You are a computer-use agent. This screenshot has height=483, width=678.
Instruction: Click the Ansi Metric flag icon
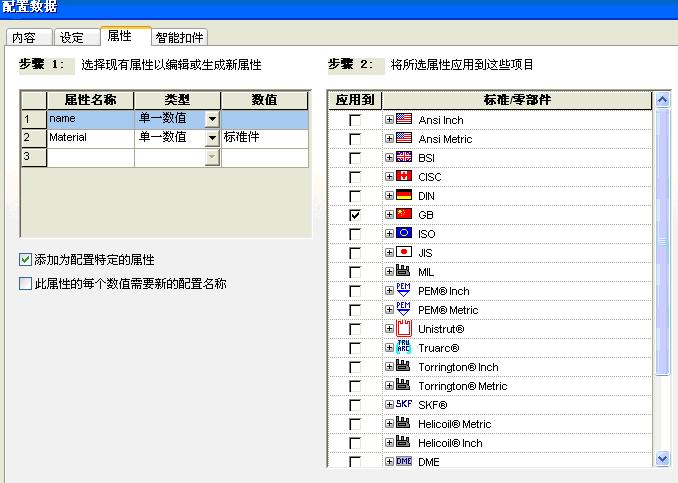point(404,138)
